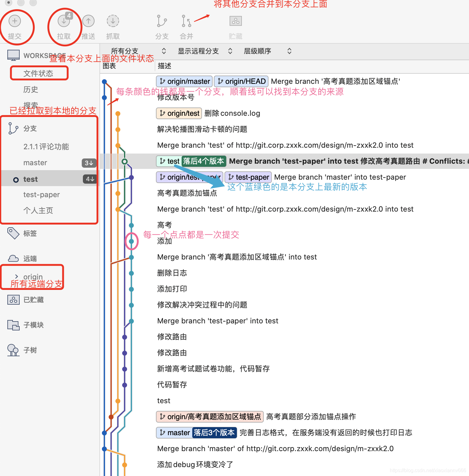This screenshot has width=469, height=476.
Task: Select the master branch in sidebar
Action: [x=35, y=163]
